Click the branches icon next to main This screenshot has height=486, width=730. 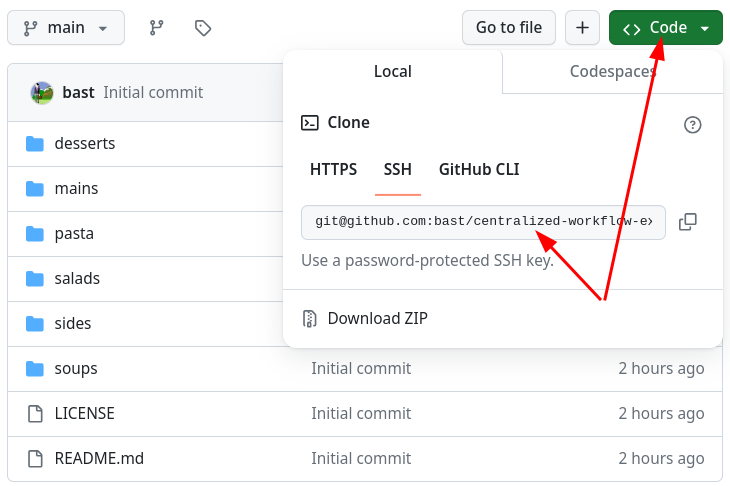pyautogui.click(x=156, y=28)
